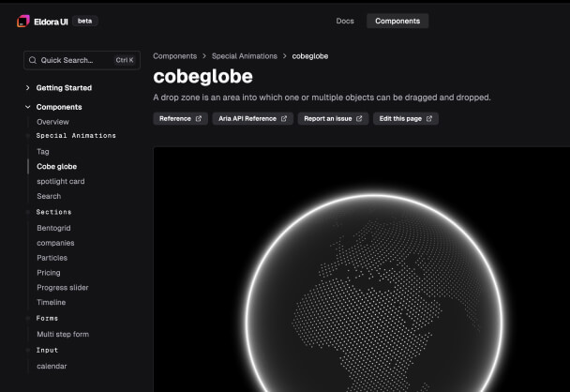Navigate to Multi step form
Image resolution: width=570 pixels, height=392 pixels.
pyautogui.click(x=63, y=334)
